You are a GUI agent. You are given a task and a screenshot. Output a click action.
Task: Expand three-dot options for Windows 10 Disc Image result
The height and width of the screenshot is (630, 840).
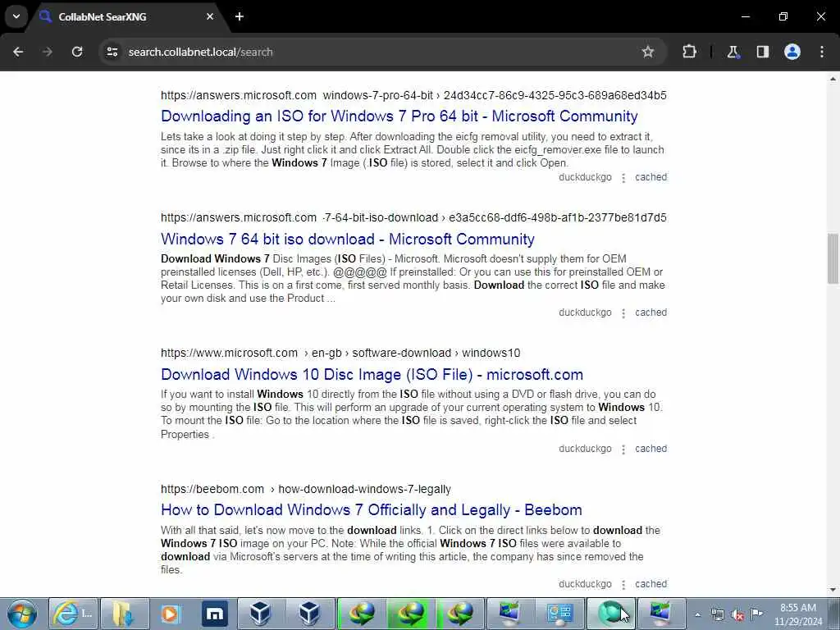[x=623, y=449]
